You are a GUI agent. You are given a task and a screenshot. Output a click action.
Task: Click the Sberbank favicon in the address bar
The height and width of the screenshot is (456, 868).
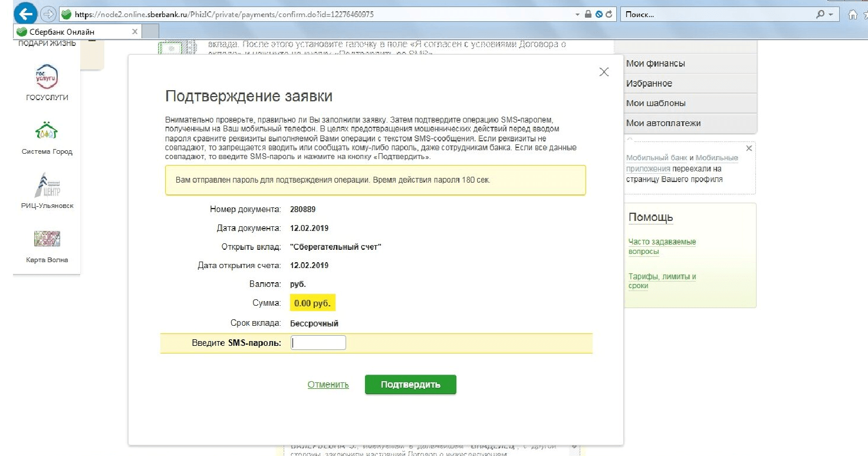(66, 14)
